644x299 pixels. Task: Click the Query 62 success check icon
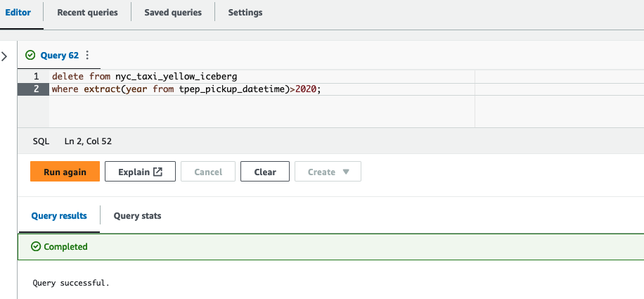point(30,55)
